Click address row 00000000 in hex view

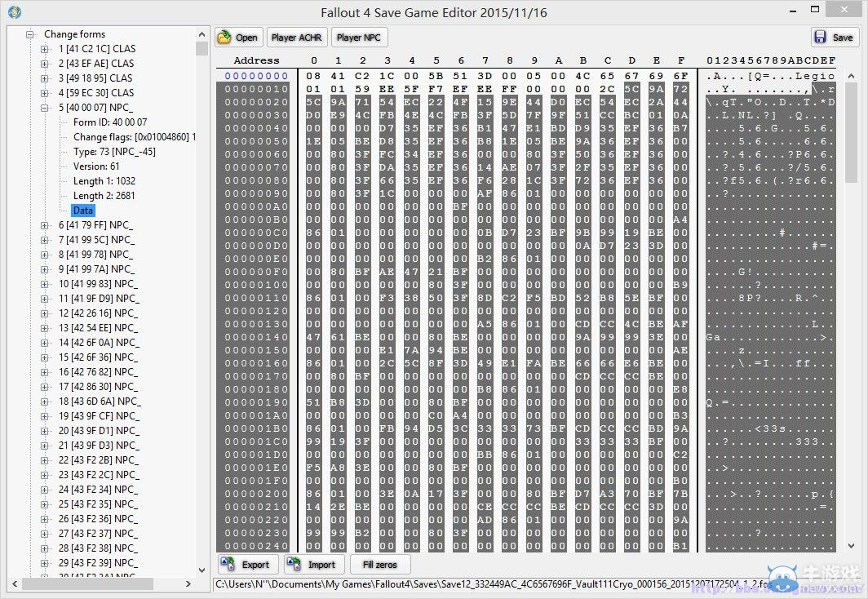(256, 76)
